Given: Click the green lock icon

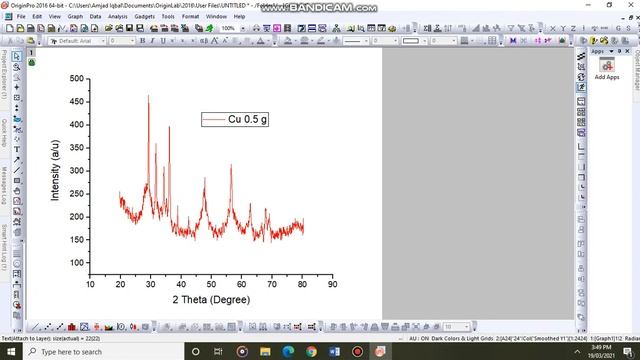Looking at the screenshot, I should (31, 62).
